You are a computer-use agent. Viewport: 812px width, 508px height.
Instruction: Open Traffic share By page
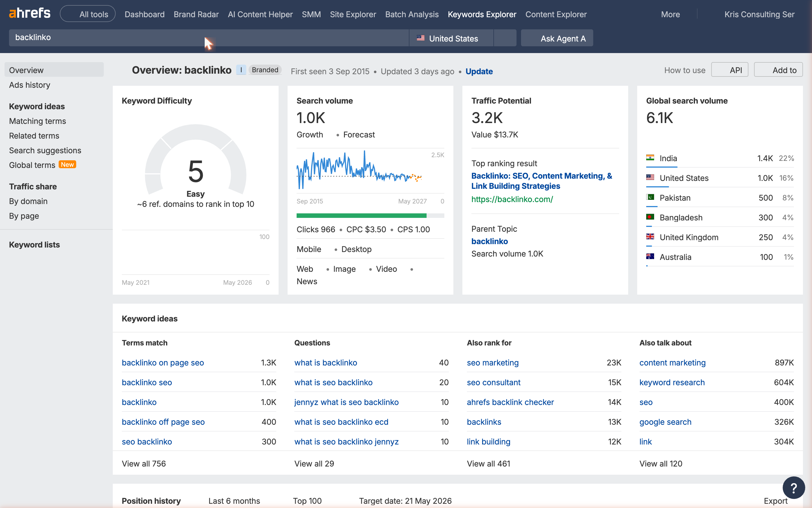(24, 216)
